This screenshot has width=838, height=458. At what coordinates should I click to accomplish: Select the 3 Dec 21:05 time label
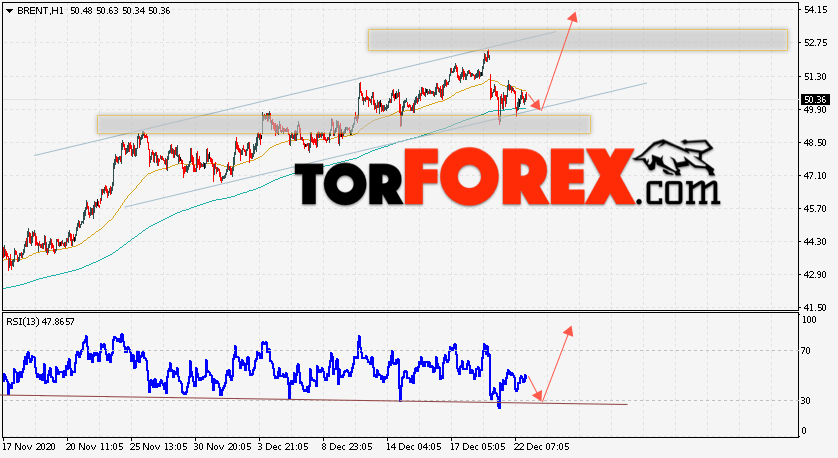pyautogui.click(x=283, y=446)
